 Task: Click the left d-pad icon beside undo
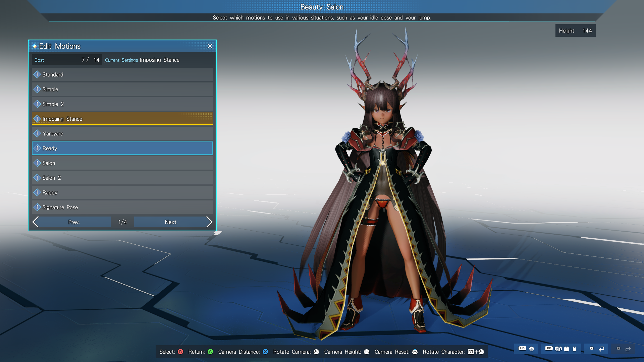[x=592, y=348]
